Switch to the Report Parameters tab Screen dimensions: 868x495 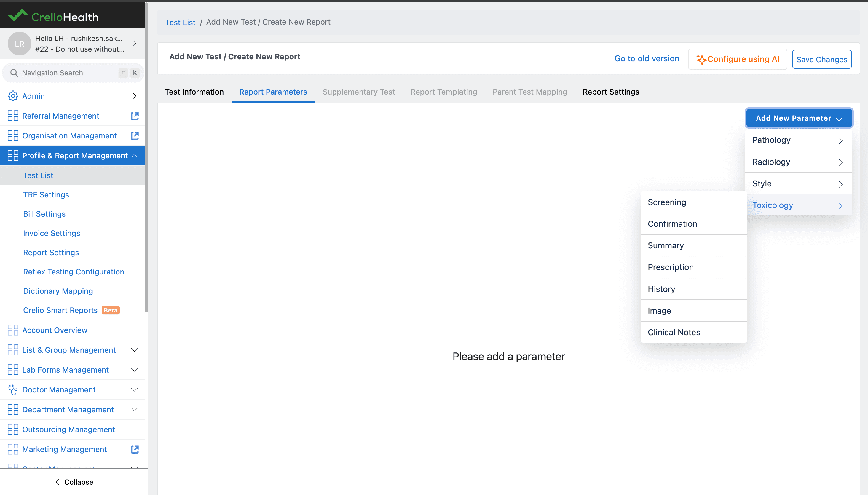[x=273, y=92]
